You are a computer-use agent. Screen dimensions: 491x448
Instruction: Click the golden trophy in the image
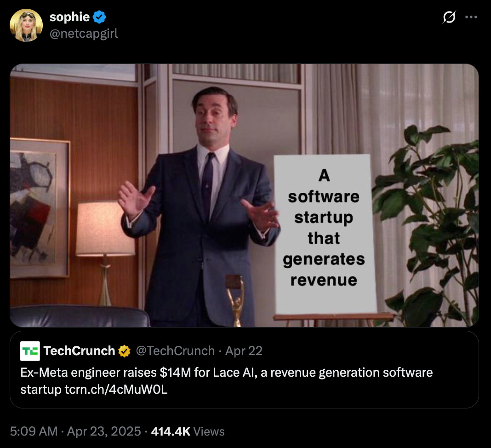pyautogui.click(x=235, y=301)
